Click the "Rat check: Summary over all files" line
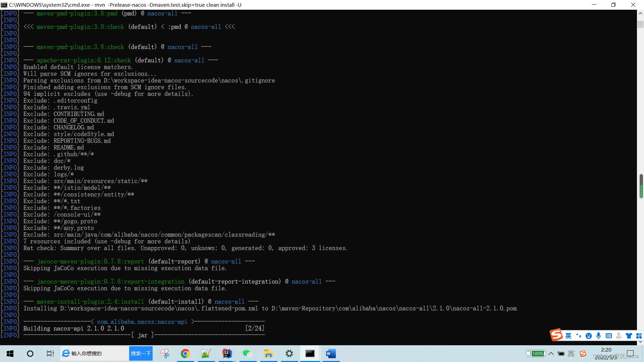The width and height of the screenshot is (644, 362). click(x=185, y=248)
